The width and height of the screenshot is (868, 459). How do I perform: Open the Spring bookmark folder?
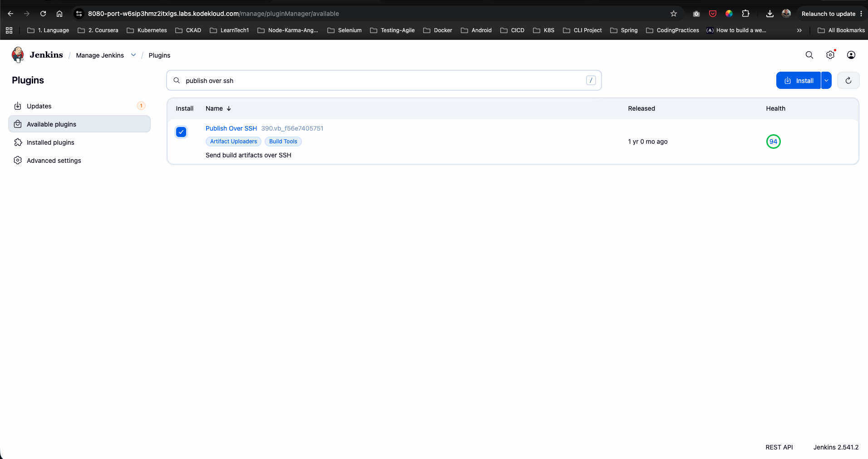click(624, 30)
